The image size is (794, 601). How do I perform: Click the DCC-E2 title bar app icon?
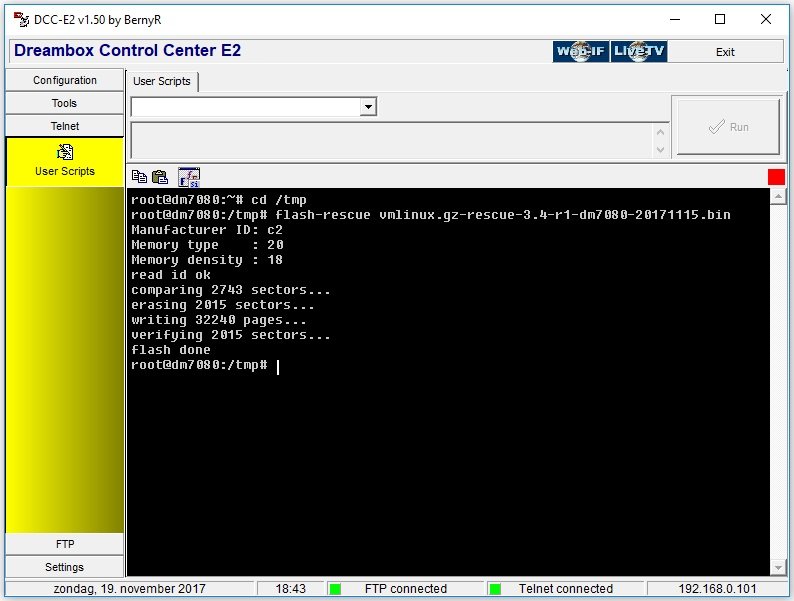pyautogui.click(x=21, y=20)
